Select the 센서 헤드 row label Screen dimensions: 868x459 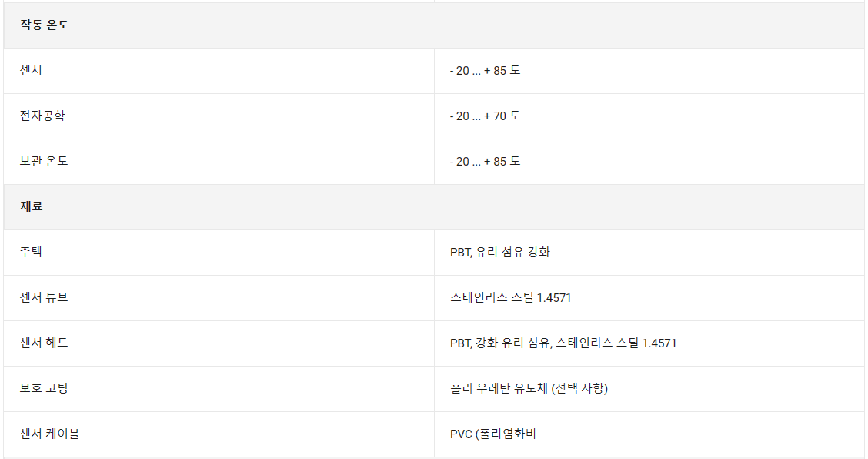point(44,343)
